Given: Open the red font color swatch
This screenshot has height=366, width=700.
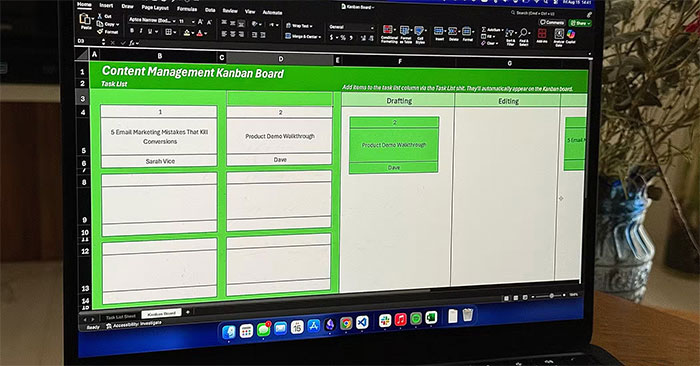Looking at the screenshot, I should [200, 33].
